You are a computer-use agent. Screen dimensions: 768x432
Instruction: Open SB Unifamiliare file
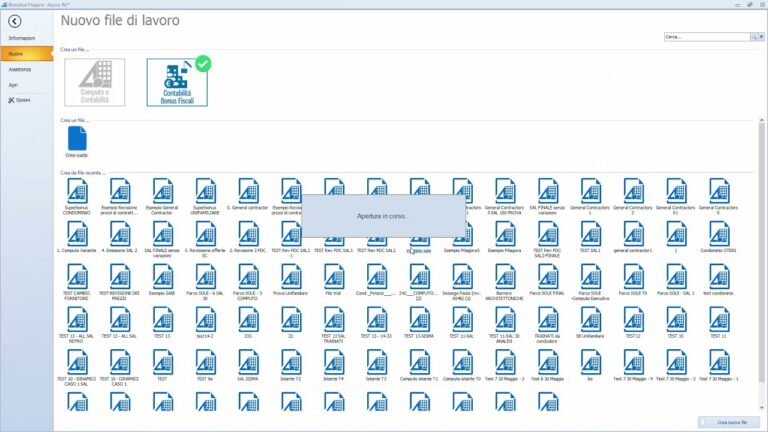point(590,323)
